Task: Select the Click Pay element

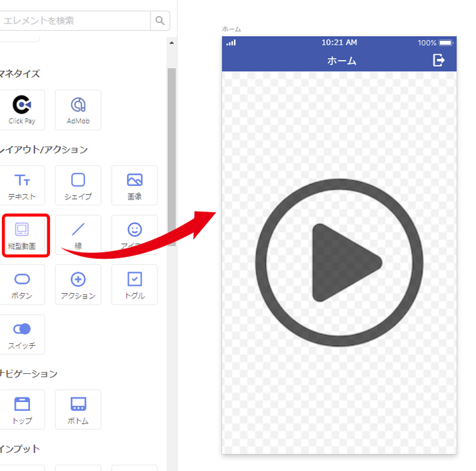Action: pyautogui.click(x=22, y=110)
